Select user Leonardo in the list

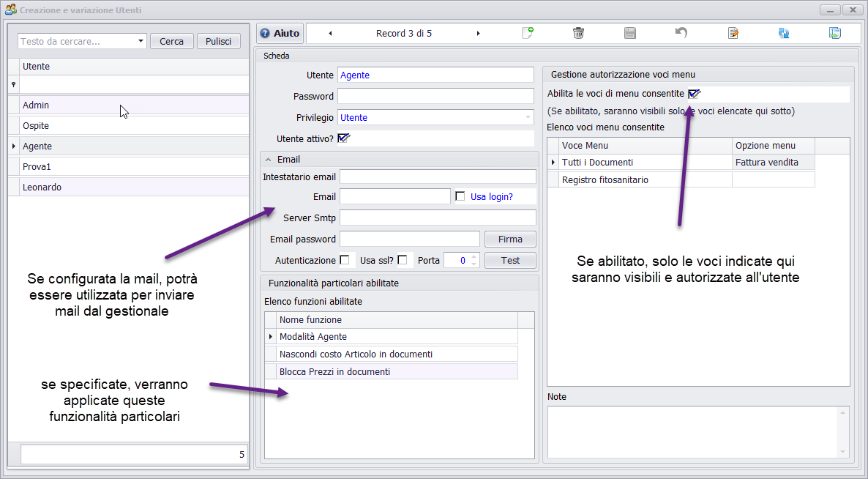point(42,187)
